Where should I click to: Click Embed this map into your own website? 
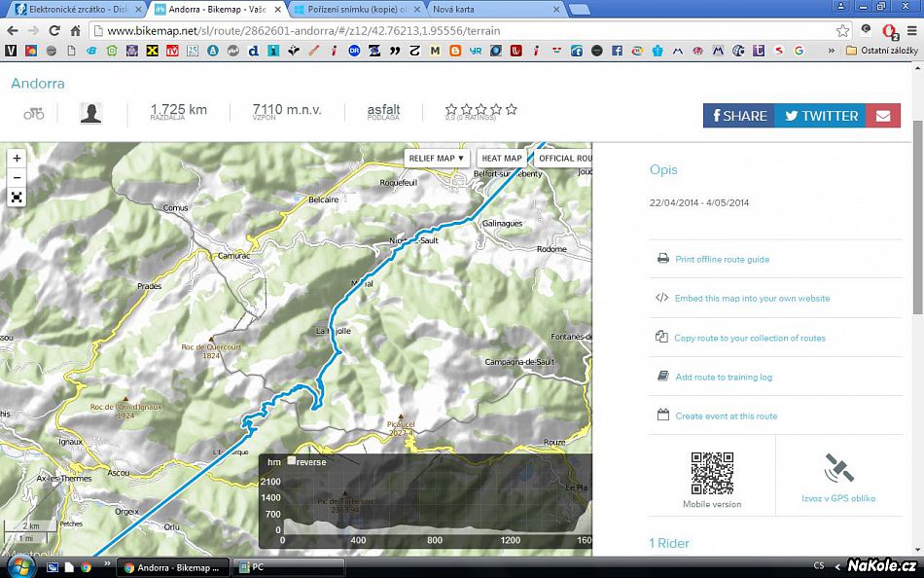pos(752,299)
